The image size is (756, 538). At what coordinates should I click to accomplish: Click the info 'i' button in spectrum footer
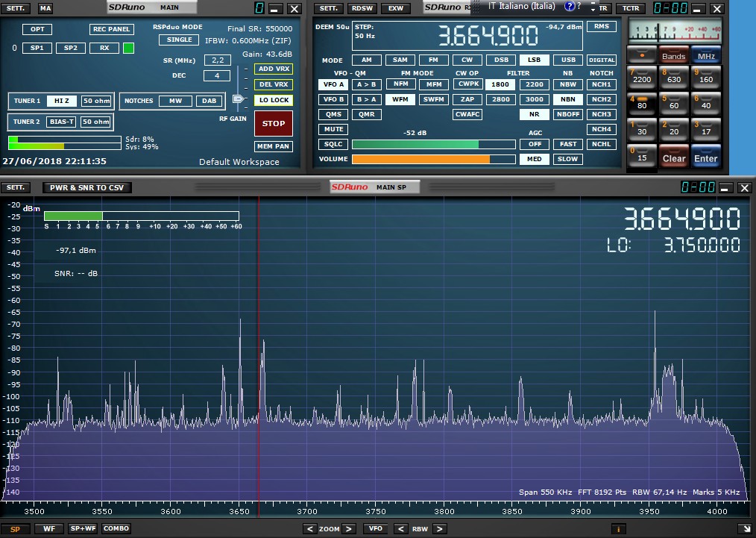pyautogui.click(x=618, y=529)
